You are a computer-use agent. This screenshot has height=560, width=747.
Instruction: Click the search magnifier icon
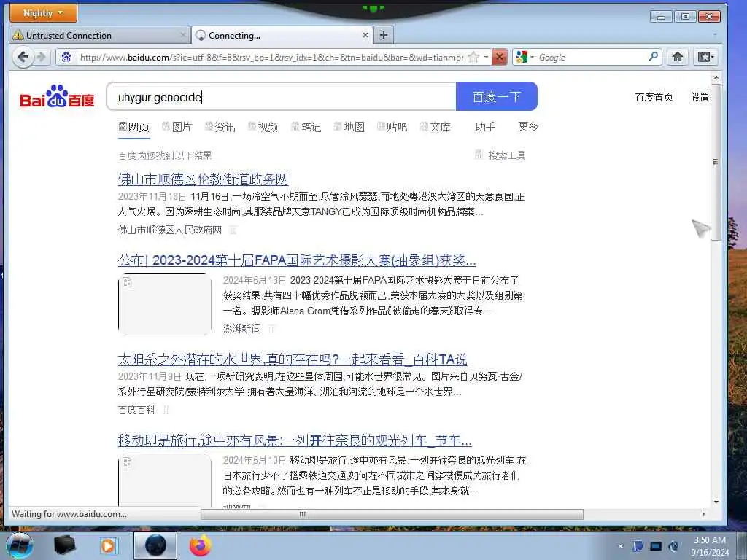coord(654,57)
